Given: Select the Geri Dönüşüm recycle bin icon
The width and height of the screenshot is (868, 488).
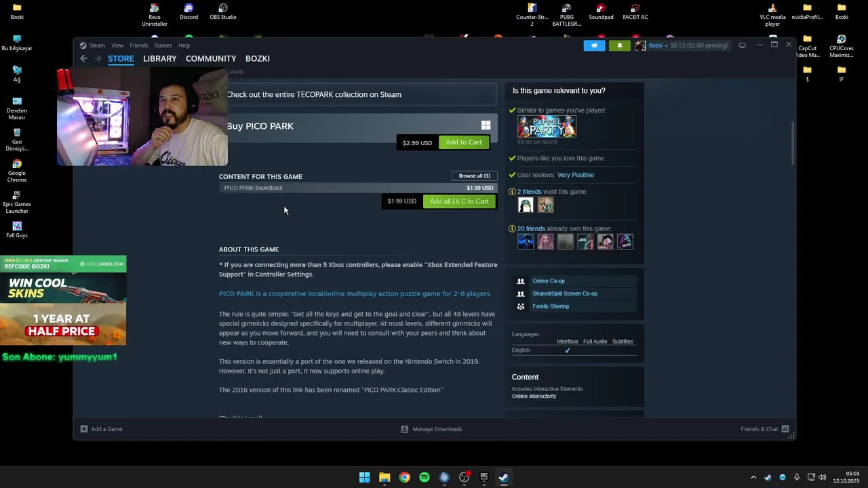Looking at the screenshot, I should click(17, 140).
